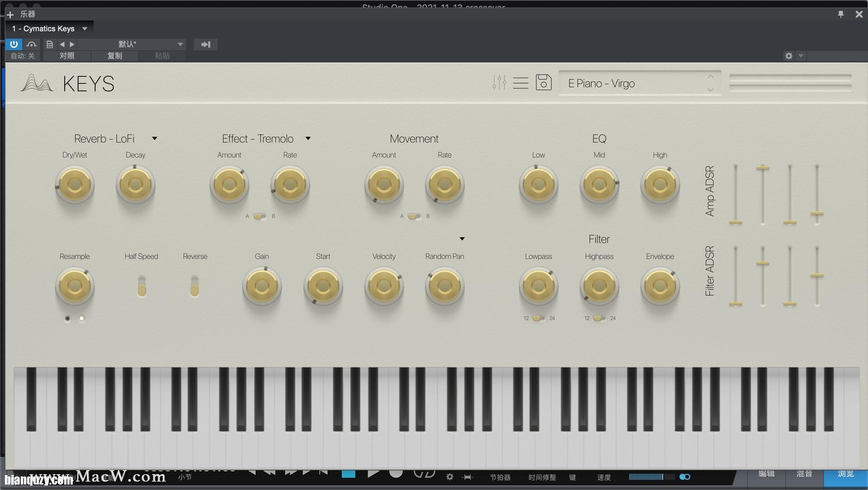Viewport: 868px width, 490px height.
Task: Go to next preset with right arrow
Action: click(x=72, y=44)
